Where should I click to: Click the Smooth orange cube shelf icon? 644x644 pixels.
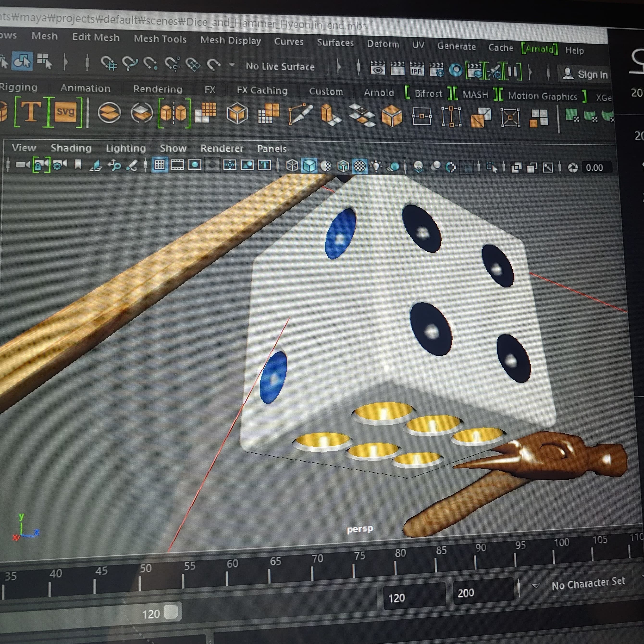[x=237, y=114]
